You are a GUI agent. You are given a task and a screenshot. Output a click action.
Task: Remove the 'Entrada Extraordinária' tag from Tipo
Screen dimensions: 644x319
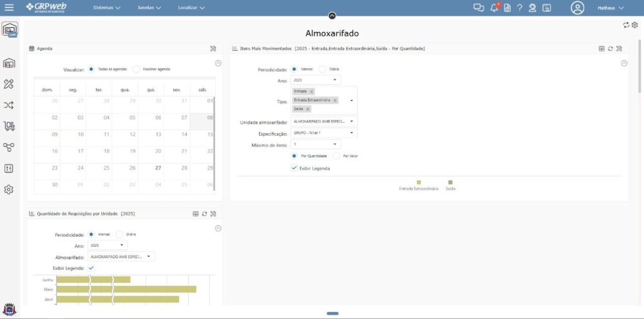tap(335, 100)
